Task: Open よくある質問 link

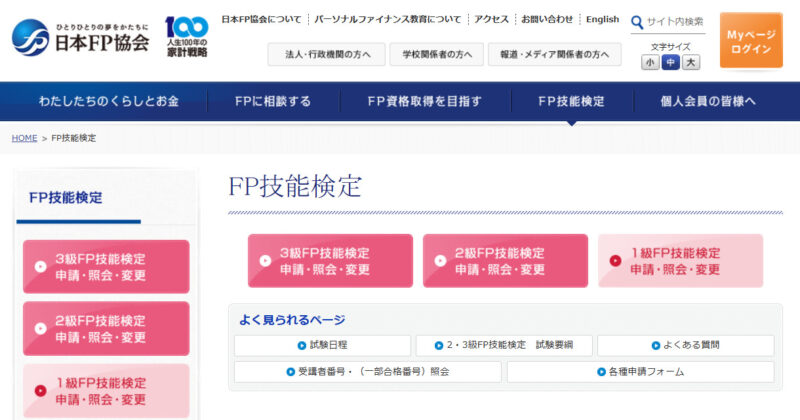Action: pos(686,345)
